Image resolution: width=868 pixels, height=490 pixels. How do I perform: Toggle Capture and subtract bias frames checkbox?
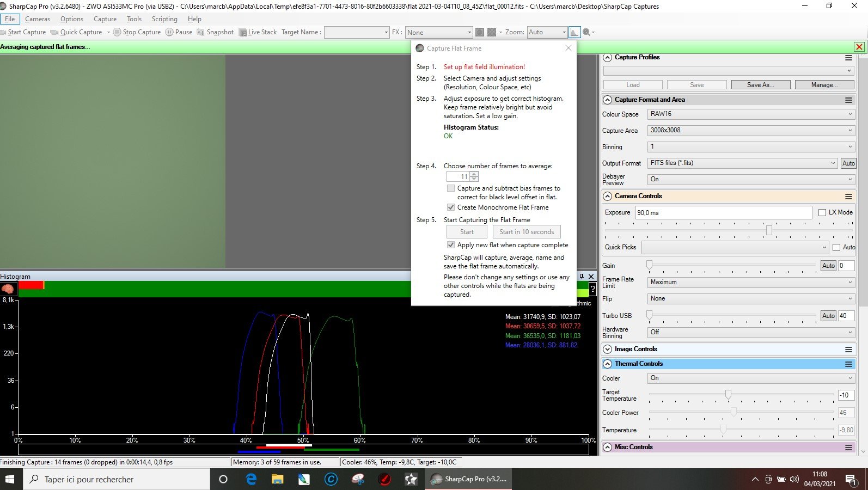click(451, 188)
